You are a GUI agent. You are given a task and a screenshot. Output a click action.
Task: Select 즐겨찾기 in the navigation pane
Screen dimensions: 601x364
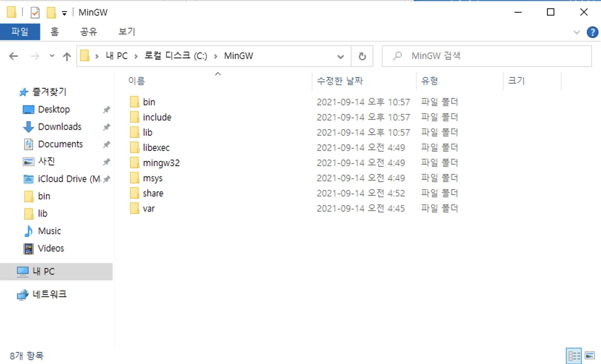click(x=49, y=92)
